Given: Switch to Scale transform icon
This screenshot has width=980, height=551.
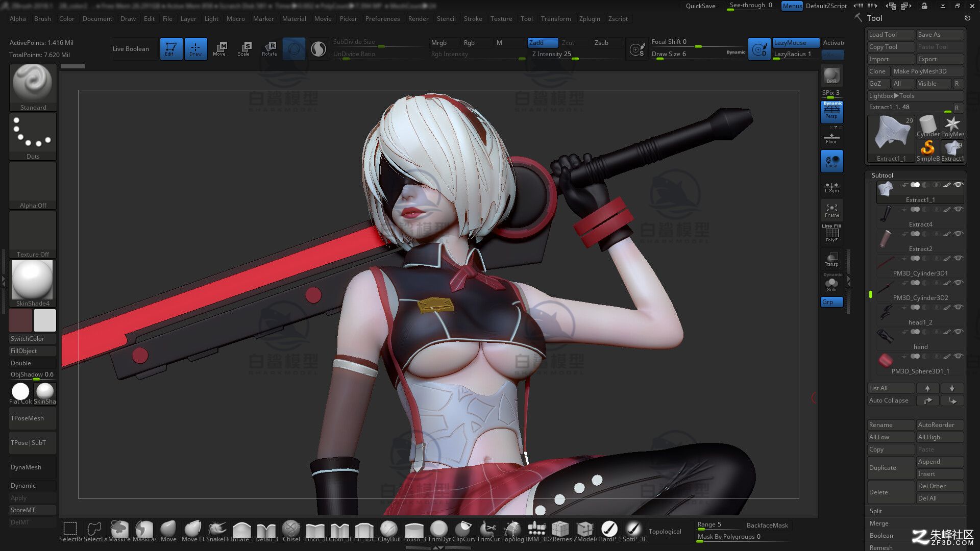Looking at the screenshot, I should pos(244,48).
